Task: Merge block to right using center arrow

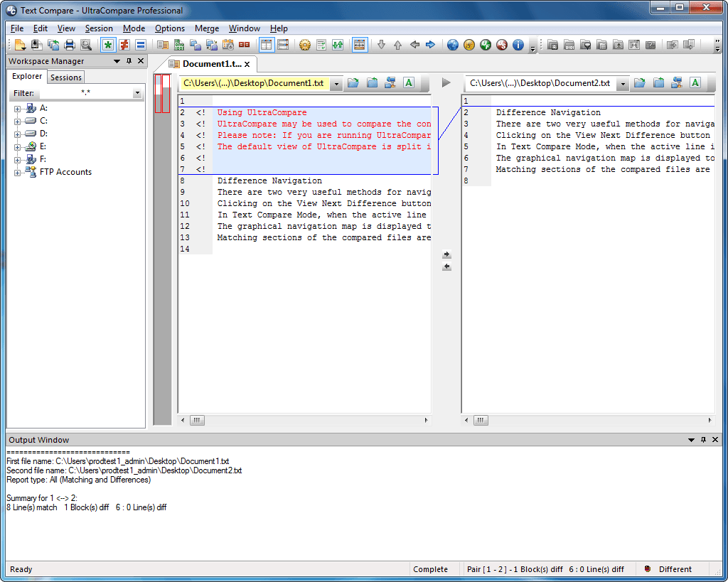Action: tap(446, 254)
